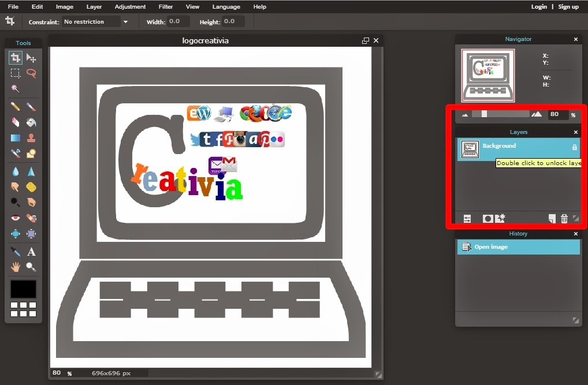Viewport: 588px width, 385px height.
Task: Click the Height input field
Action: (233, 21)
